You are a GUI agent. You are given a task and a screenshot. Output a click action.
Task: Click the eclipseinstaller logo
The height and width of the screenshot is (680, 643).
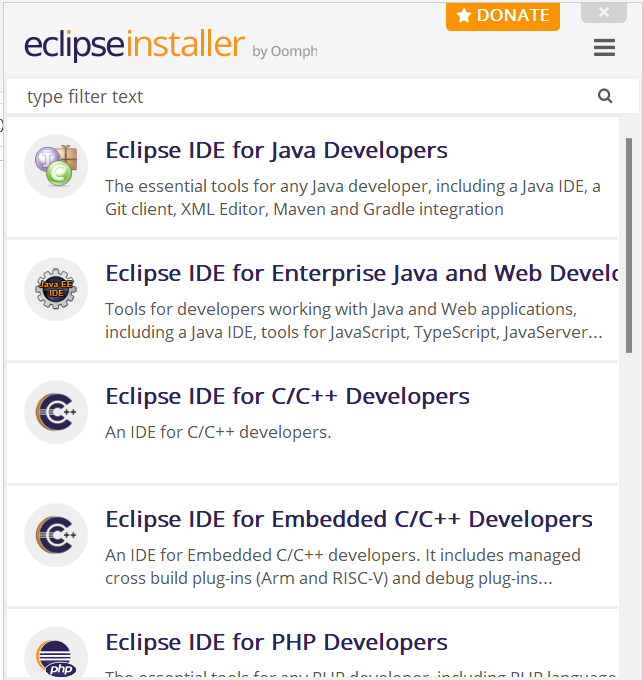(x=134, y=44)
